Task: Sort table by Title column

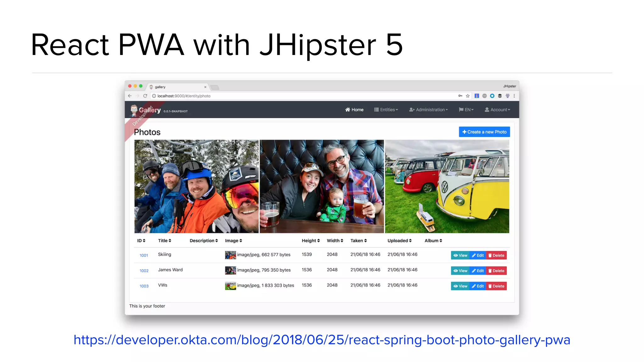Action: (165, 241)
